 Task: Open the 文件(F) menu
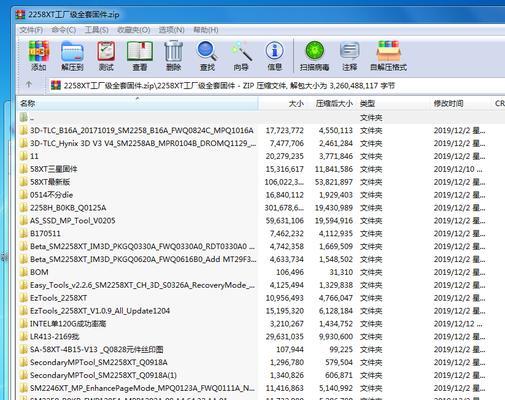coord(31,30)
